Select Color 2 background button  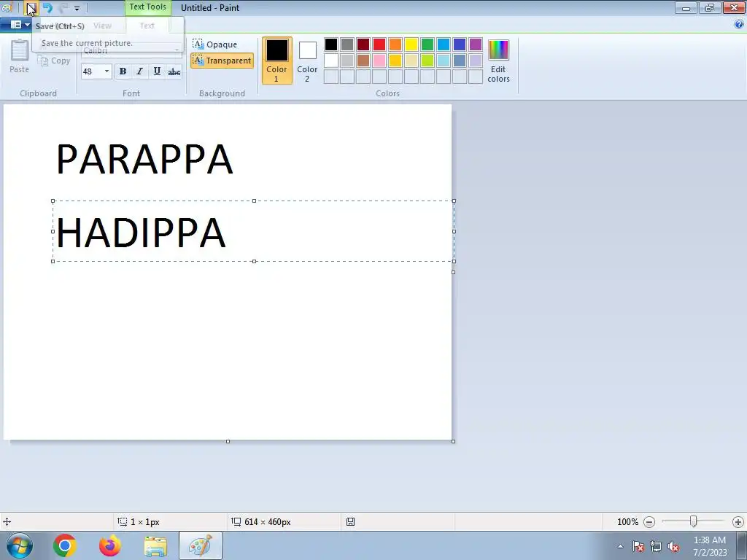[307, 61]
